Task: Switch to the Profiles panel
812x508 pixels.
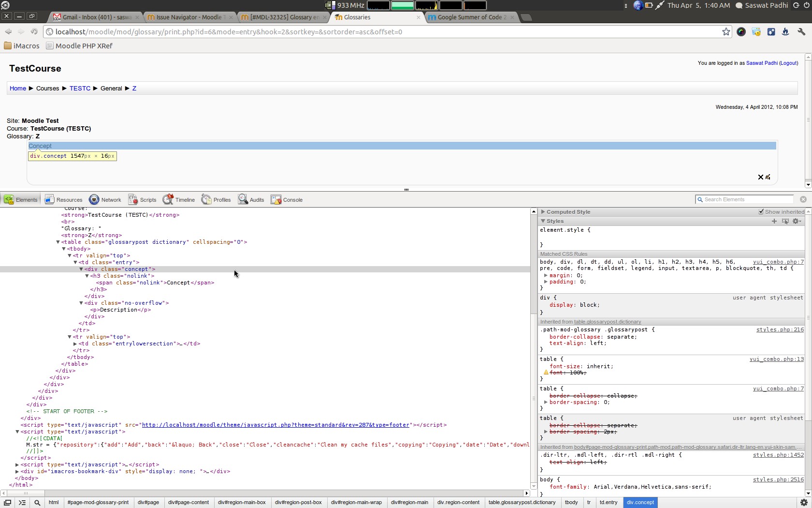Action: [216, 200]
